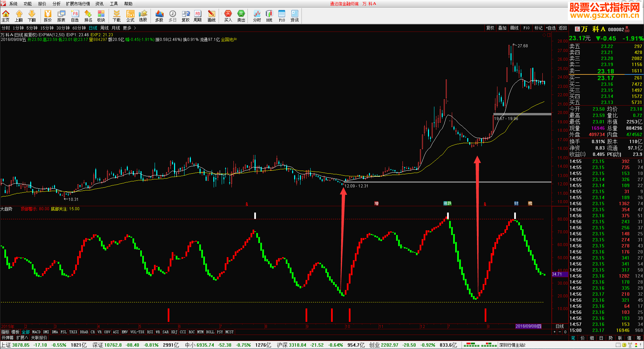Click the 上翻 page-up icon
The height and width of the screenshot is (349, 644).
click(19, 16)
